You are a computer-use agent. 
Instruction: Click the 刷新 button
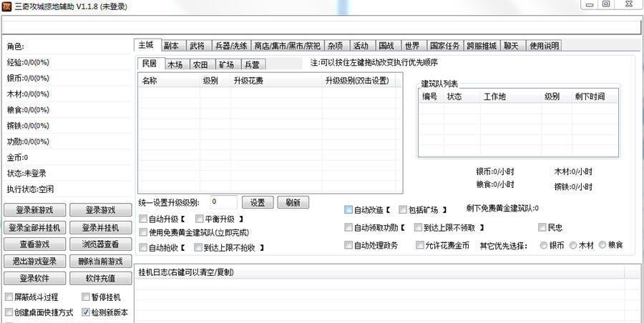pos(293,202)
